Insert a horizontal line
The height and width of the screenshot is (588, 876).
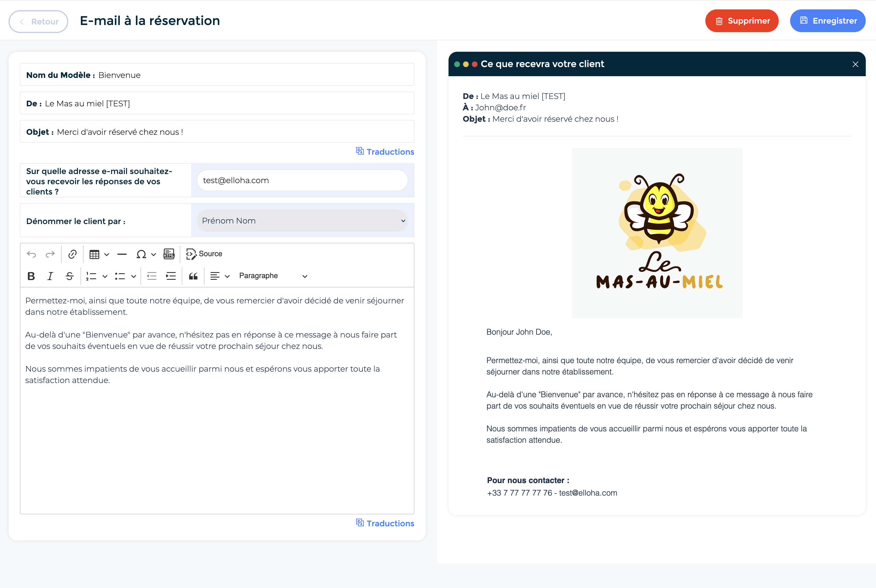tap(122, 254)
